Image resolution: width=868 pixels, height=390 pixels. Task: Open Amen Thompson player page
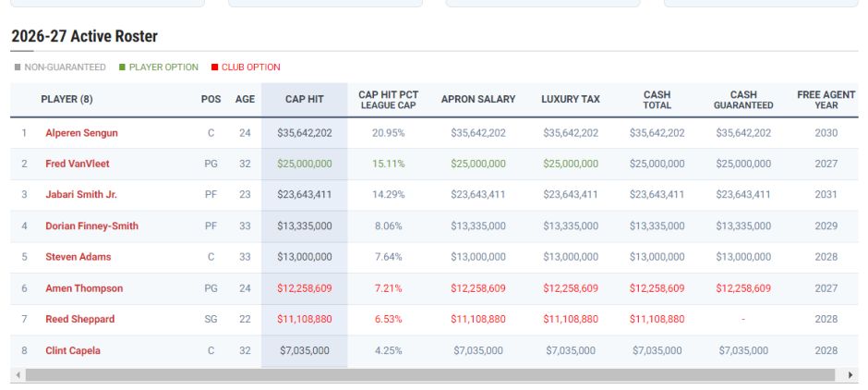(84, 288)
